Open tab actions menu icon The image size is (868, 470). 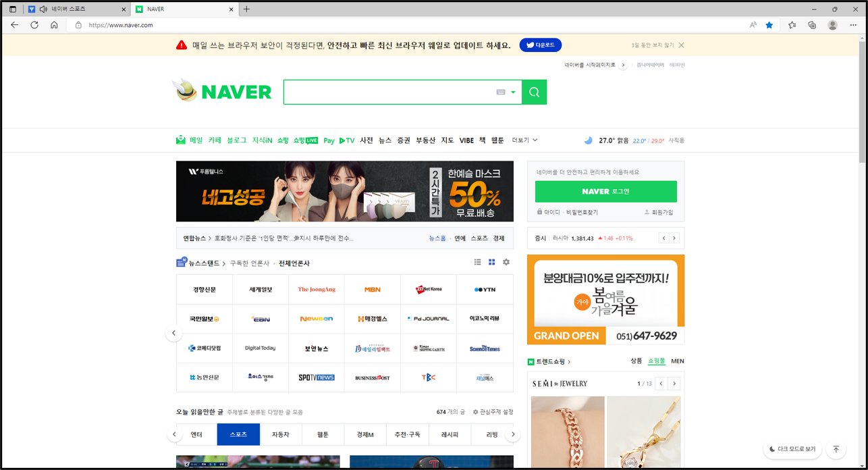(x=12, y=9)
